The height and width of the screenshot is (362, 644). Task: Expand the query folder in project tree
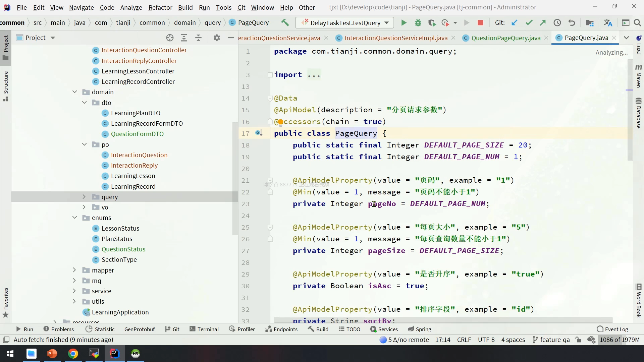[84, 197]
